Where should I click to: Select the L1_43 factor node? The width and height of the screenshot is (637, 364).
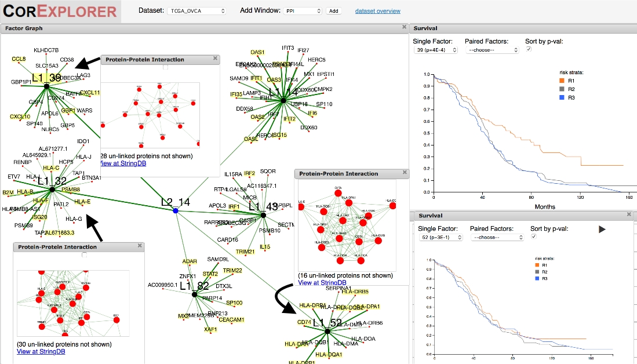pyautogui.click(x=263, y=215)
